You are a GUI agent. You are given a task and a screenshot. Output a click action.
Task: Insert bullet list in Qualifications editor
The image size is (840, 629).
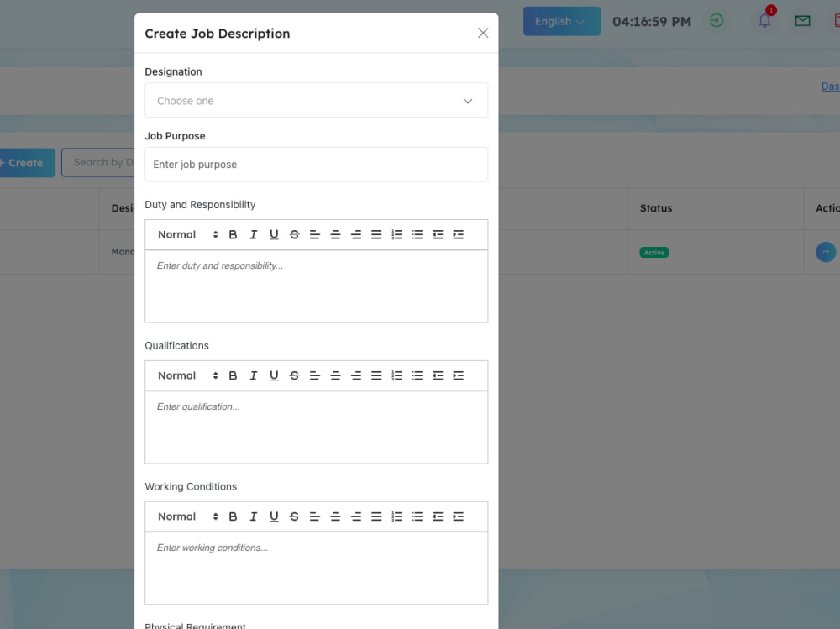417,375
